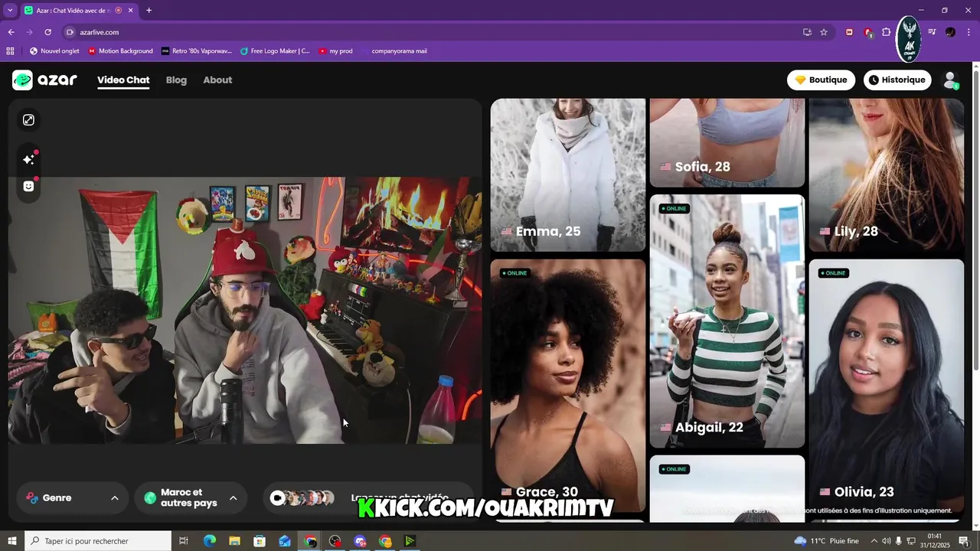
Task: Open Emma, 25 profile card
Action: click(568, 174)
